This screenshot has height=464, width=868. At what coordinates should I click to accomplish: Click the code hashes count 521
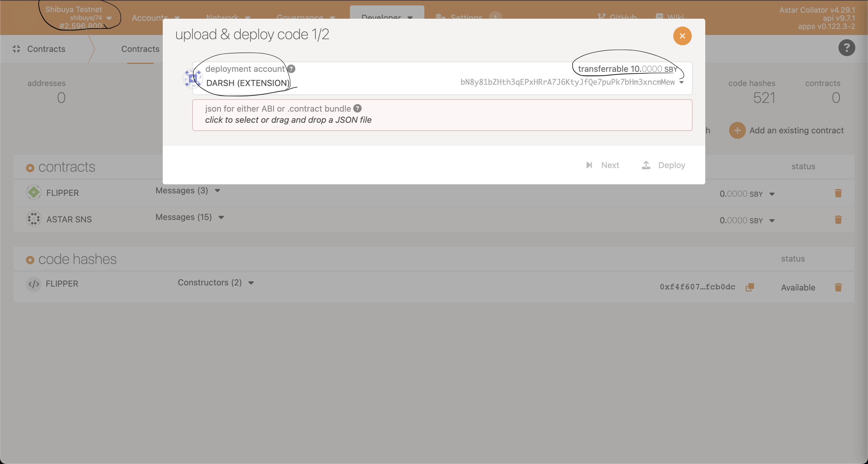point(764,98)
